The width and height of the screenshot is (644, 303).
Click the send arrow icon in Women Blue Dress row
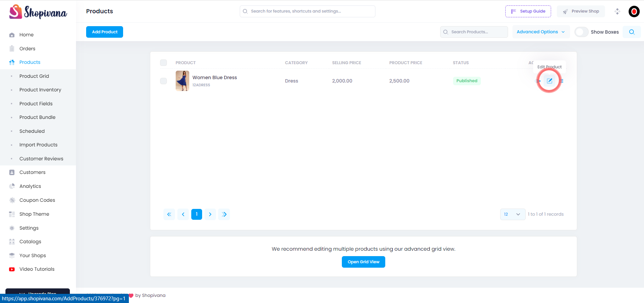coord(538,81)
